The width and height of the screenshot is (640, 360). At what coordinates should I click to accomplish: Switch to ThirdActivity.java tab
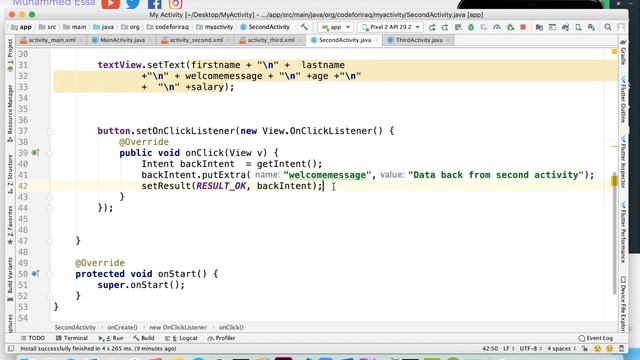[419, 40]
